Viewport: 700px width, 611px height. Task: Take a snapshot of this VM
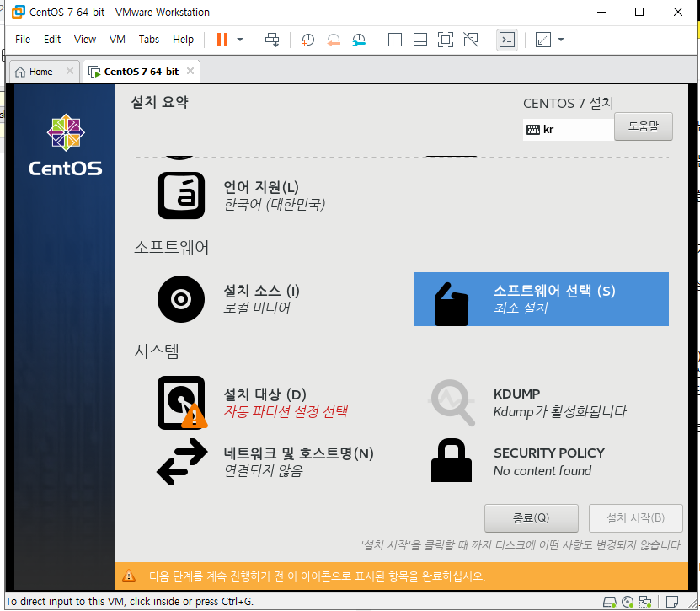[307, 40]
